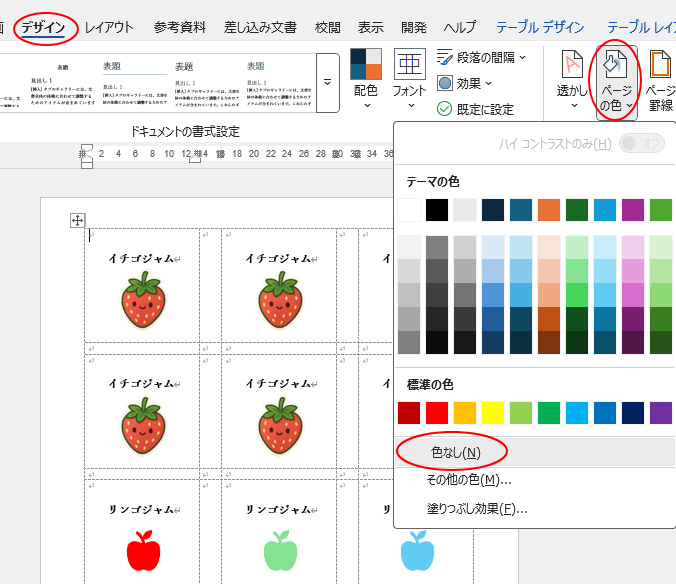676x584 pixels.
Task: Click the 既定に設定 button
Action: pos(475,109)
